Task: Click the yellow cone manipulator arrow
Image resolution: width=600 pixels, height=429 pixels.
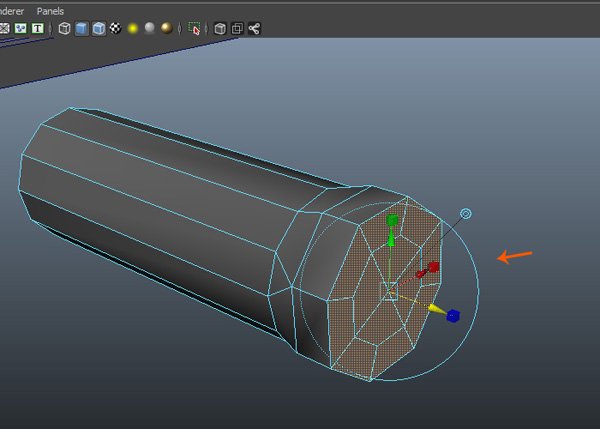Action: [436, 309]
